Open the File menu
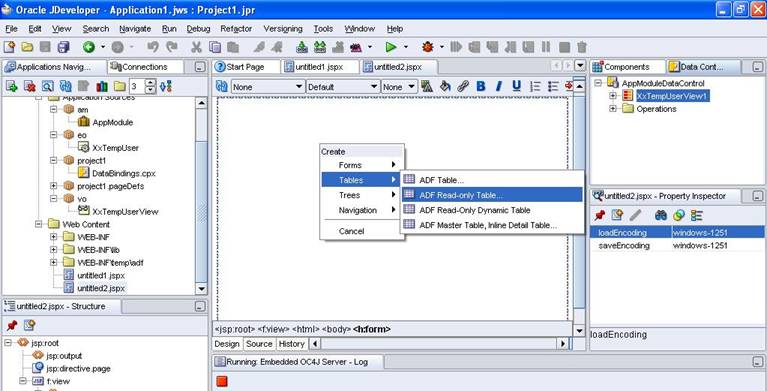Viewport: 767px width, 391px height. coord(11,29)
